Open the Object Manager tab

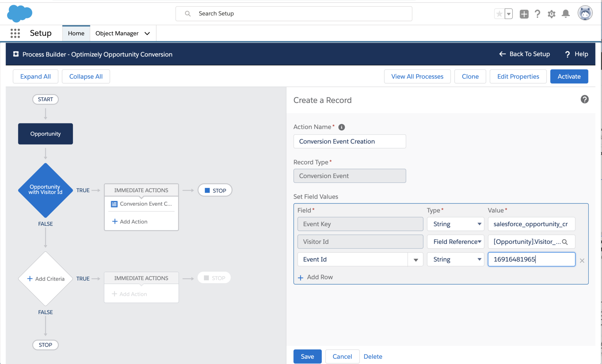click(116, 33)
